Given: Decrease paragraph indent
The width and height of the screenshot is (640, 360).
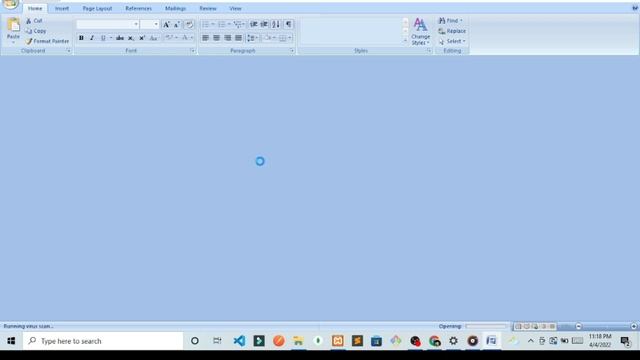Looking at the screenshot, I should click(x=253, y=24).
